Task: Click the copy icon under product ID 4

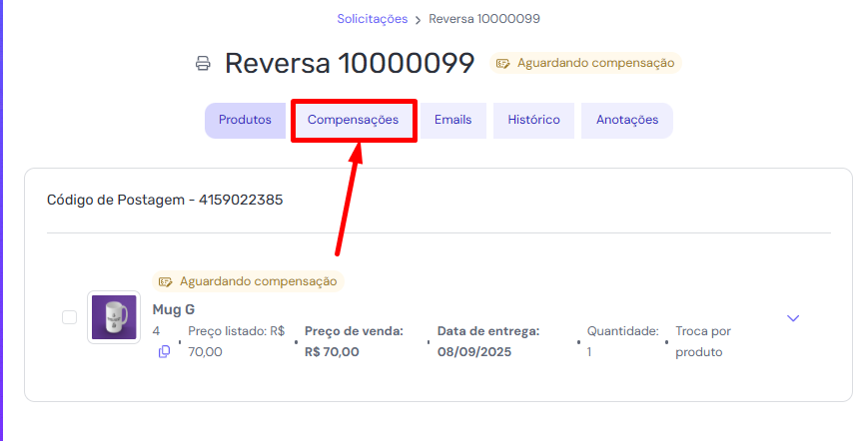Action: click(164, 351)
